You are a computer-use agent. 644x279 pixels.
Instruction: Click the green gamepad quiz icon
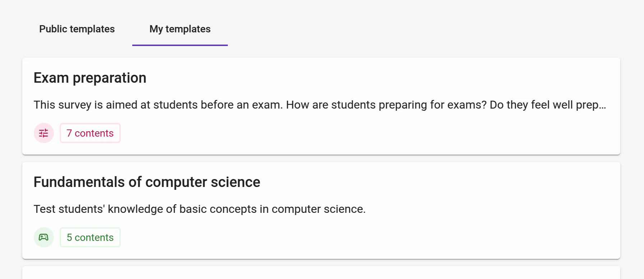[x=44, y=237]
